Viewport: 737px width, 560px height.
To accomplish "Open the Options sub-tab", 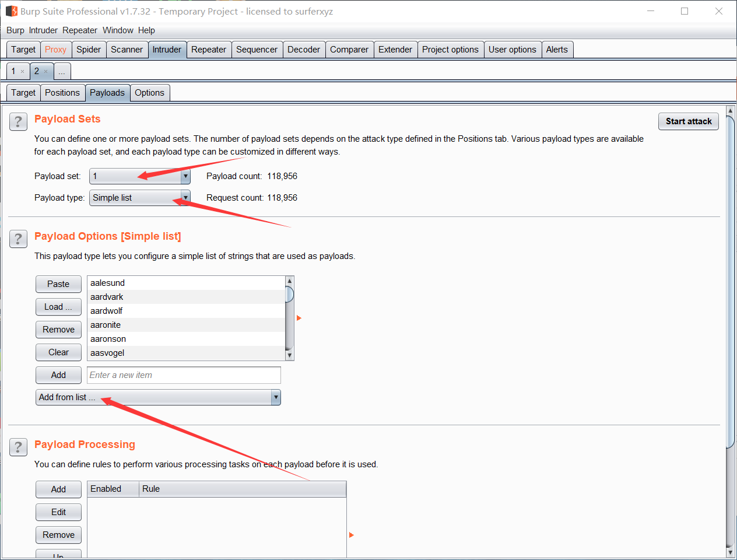I will 149,93.
